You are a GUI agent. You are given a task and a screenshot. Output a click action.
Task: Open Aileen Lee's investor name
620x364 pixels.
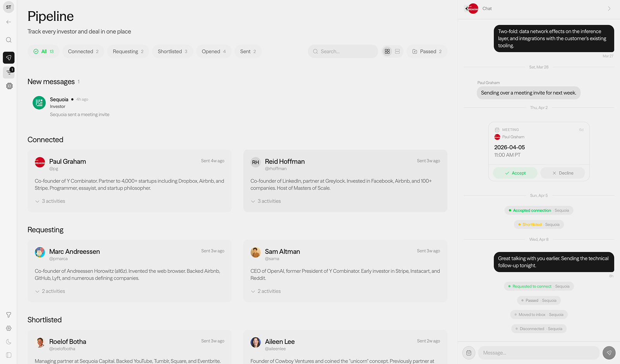(280, 342)
